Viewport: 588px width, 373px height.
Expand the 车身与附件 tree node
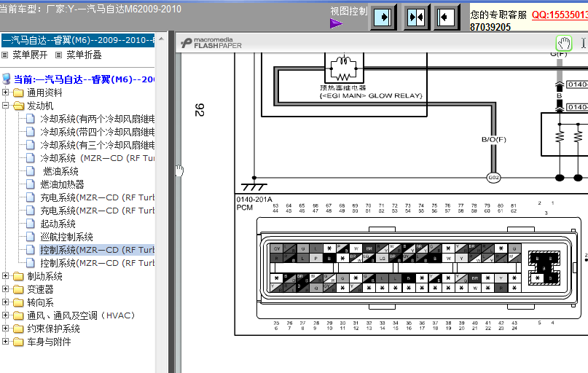coord(5,342)
